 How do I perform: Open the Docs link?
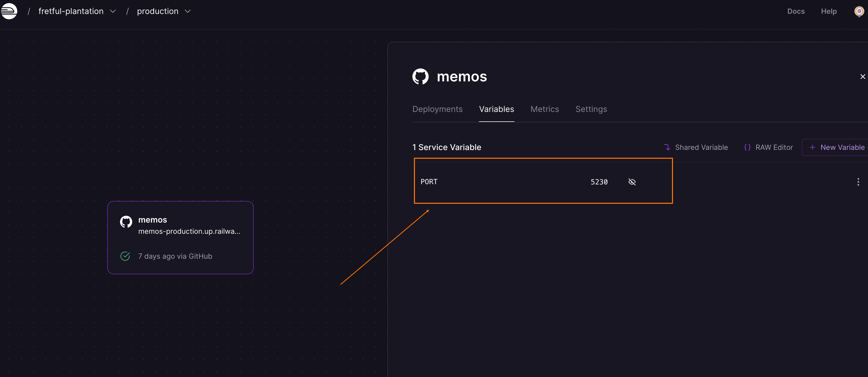click(796, 11)
